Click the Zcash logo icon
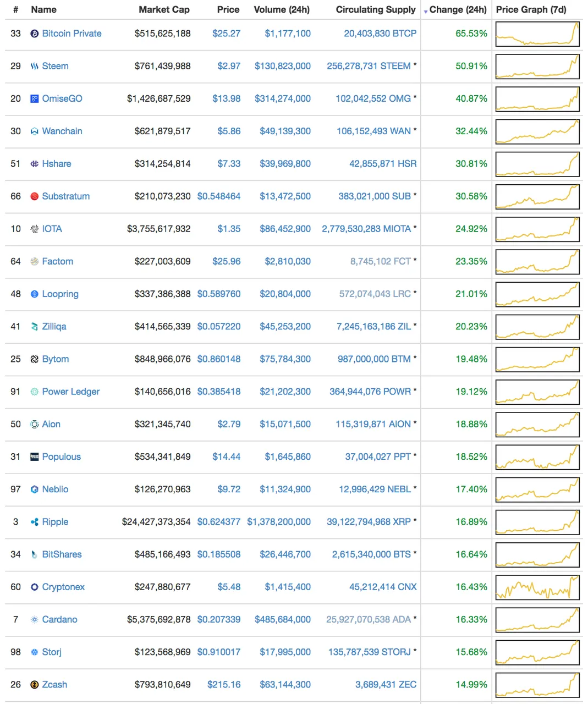 pyautogui.click(x=35, y=685)
